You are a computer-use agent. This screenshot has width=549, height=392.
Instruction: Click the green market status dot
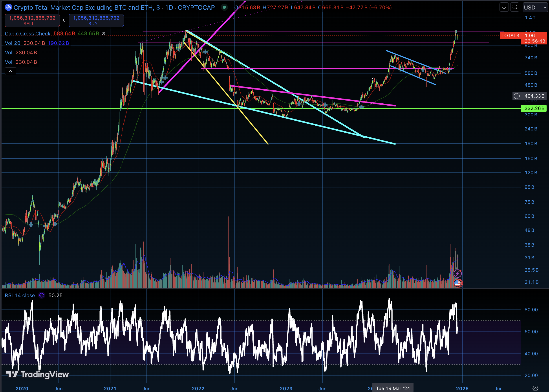click(x=224, y=7)
